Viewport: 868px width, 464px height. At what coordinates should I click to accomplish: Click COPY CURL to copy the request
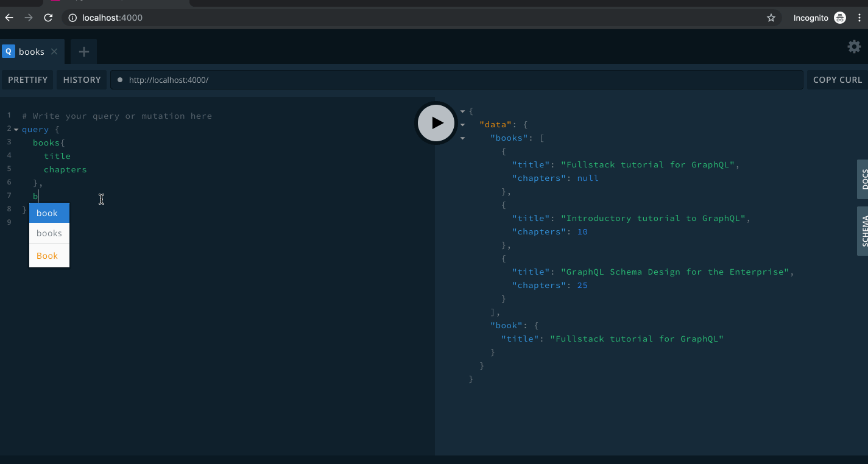coord(837,79)
